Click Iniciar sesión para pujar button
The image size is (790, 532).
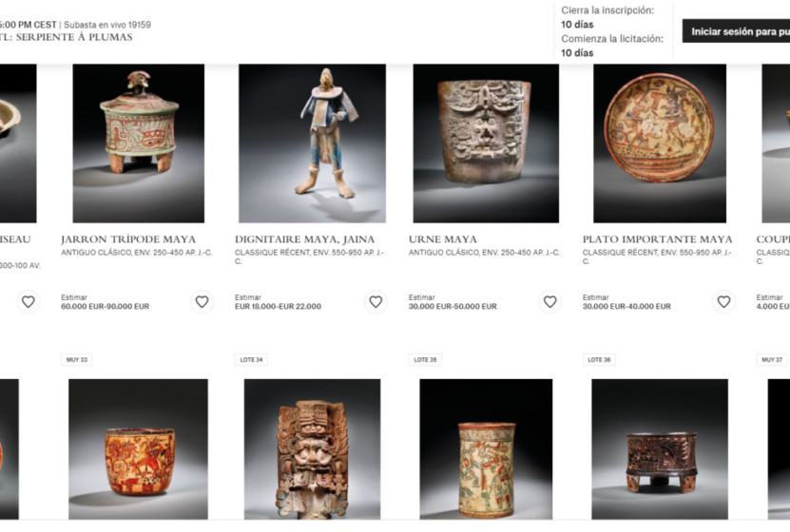(736, 31)
